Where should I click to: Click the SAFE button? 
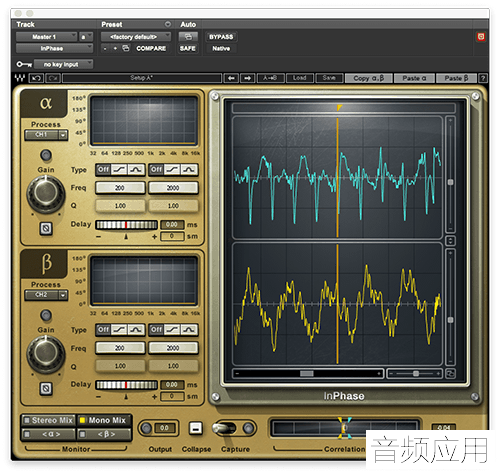(188, 48)
